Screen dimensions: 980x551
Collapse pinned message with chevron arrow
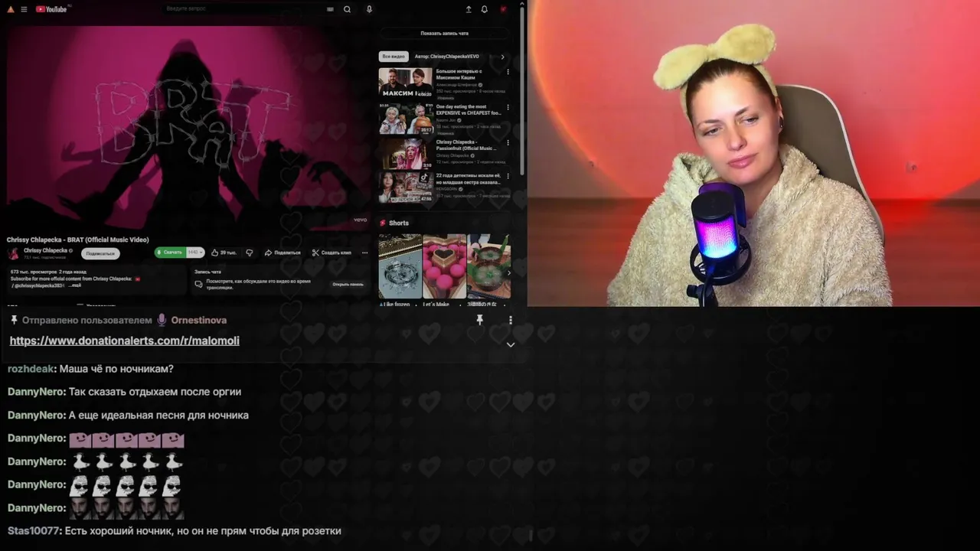point(511,344)
